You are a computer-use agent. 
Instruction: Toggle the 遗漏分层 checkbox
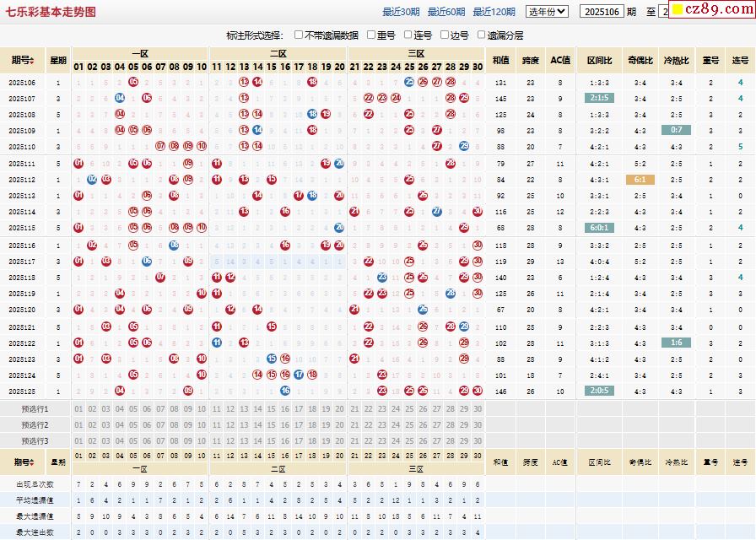pos(482,35)
